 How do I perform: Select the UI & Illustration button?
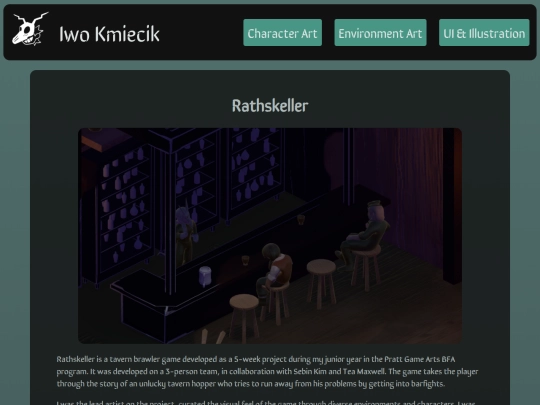[484, 33]
